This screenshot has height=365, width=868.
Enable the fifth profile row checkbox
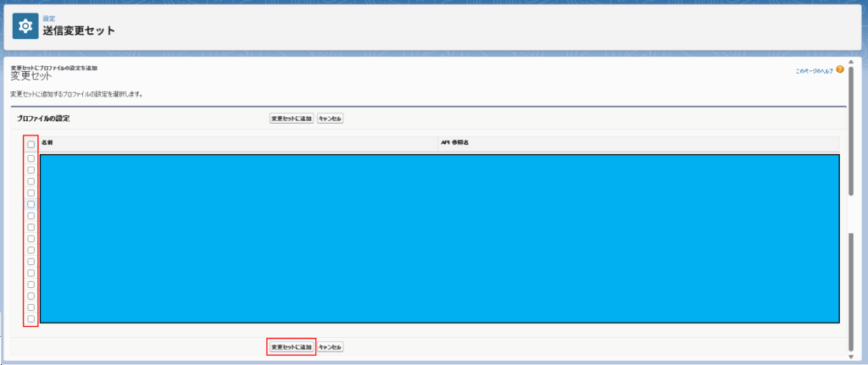31,204
